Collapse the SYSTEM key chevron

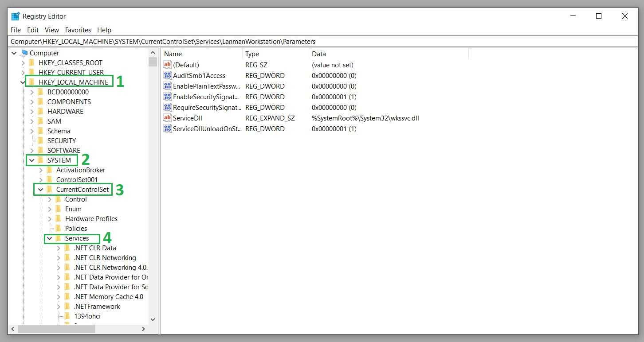point(32,160)
